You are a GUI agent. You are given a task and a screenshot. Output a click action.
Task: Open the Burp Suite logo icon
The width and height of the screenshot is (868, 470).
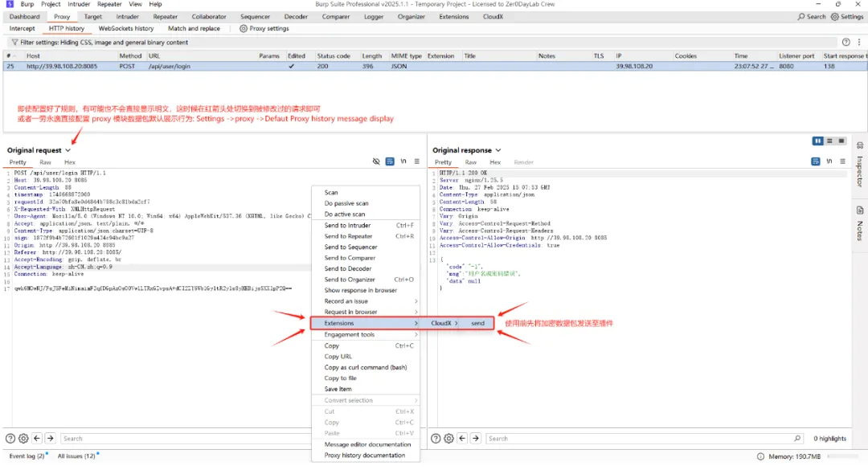pos(10,4)
